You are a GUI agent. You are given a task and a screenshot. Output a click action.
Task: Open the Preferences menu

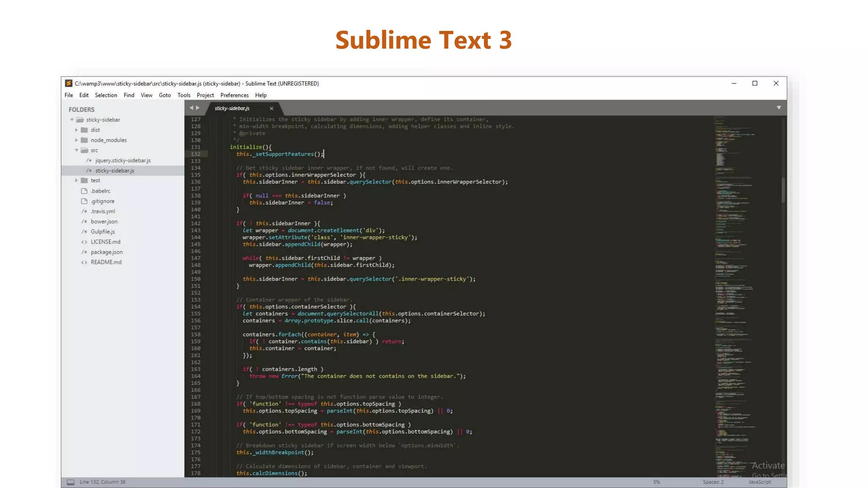pyautogui.click(x=234, y=95)
